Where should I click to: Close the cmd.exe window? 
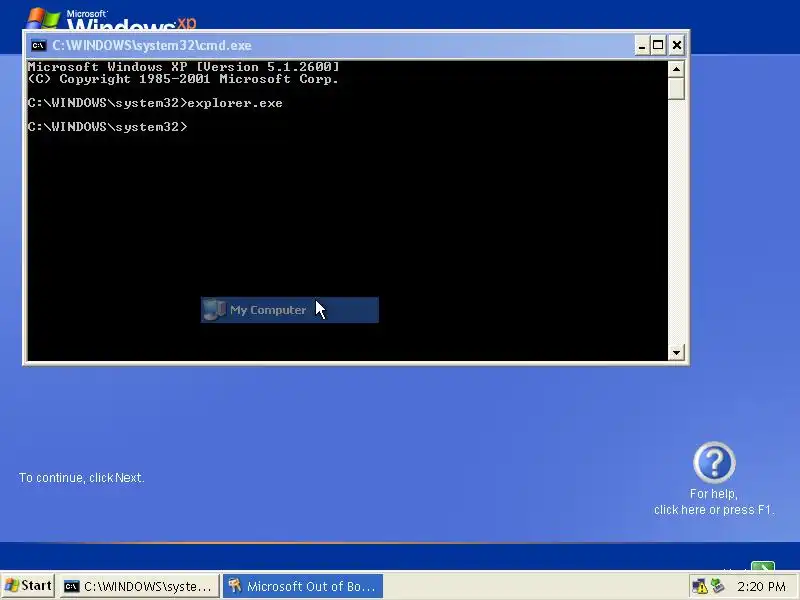[x=677, y=45]
